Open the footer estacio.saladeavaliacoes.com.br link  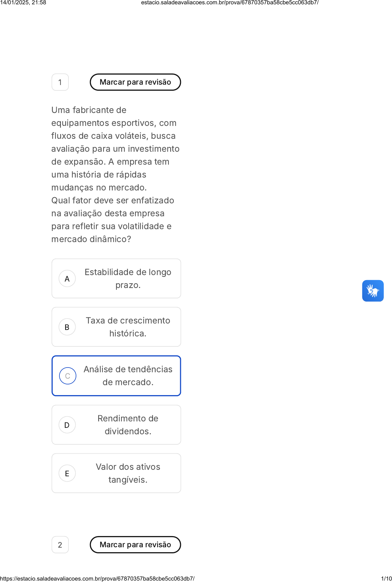point(97,578)
